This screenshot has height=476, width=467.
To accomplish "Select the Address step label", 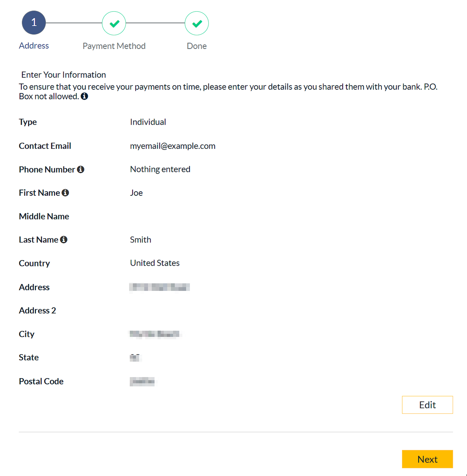I will point(34,46).
